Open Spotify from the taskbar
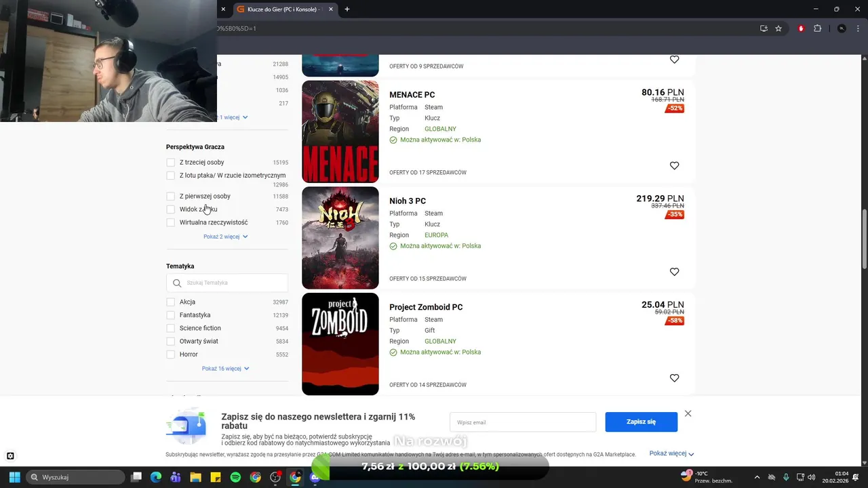Screen dimensions: 868x488 click(x=235, y=477)
